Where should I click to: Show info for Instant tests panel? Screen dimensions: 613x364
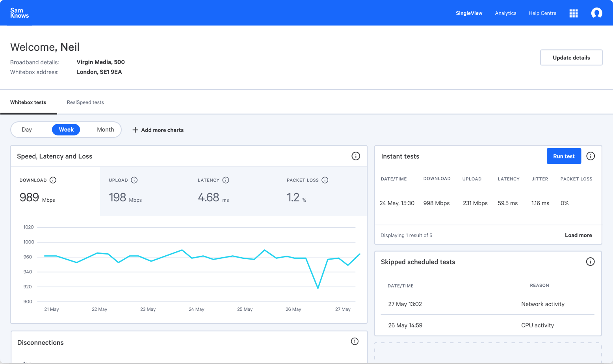(591, 156)
